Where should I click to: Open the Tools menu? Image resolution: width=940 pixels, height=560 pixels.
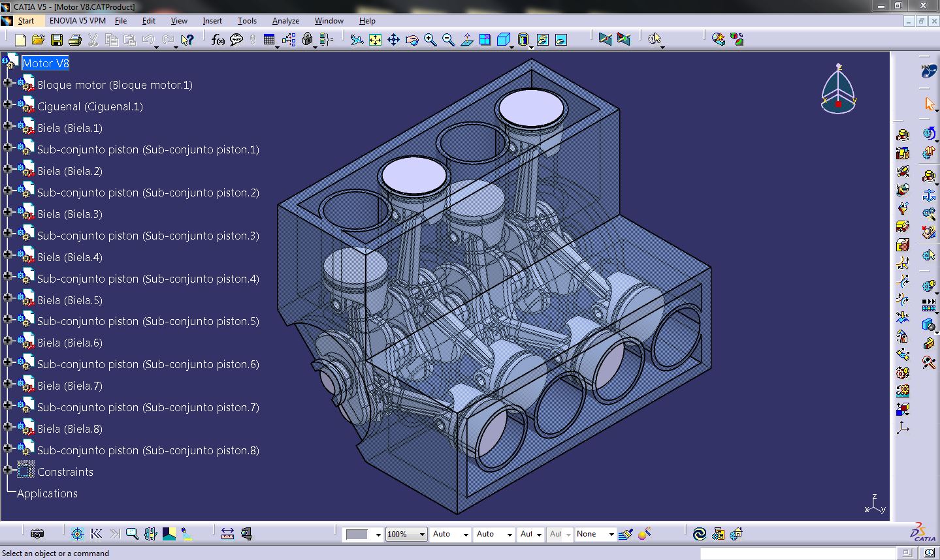tap(248, 21)
